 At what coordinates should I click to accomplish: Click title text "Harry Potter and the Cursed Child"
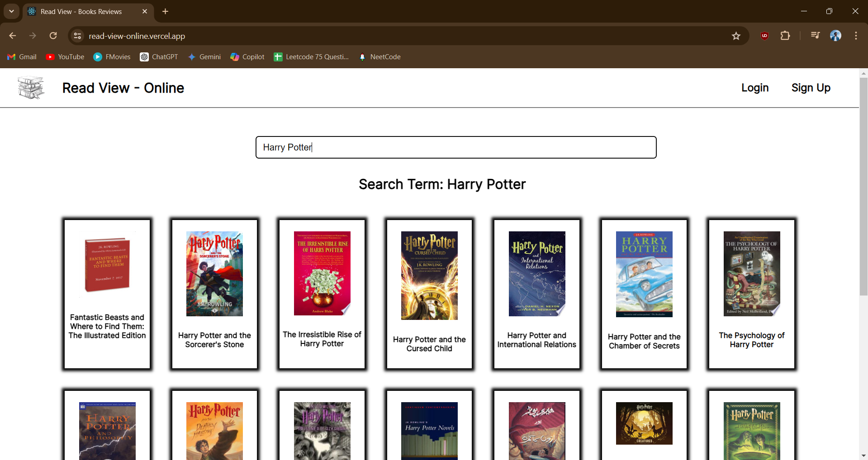pyautogui.click(x=429, y=344)
